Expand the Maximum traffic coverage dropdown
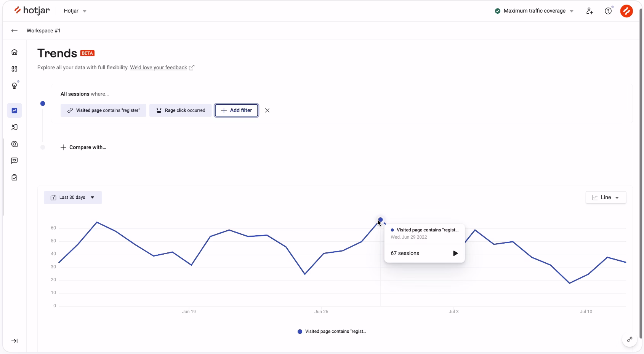The width and height of the screenshot is (644, 354). pos(535,11)
